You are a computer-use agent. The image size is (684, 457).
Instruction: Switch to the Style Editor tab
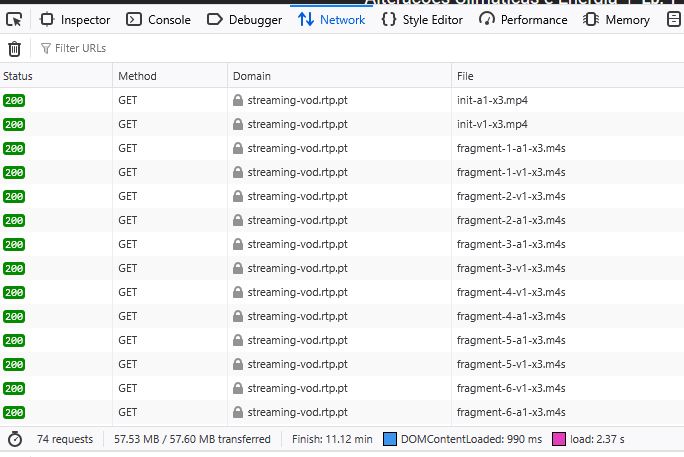pyautogui.click(x=424, y=19)
